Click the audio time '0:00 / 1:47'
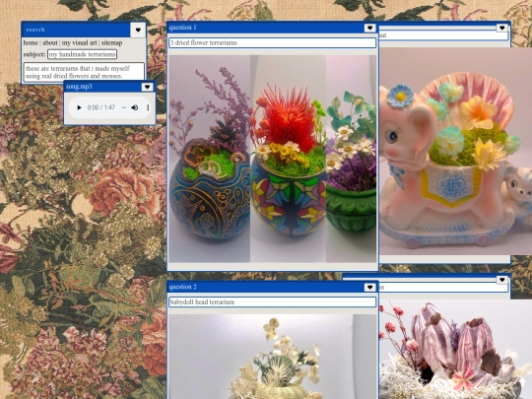 coord(101,107)
